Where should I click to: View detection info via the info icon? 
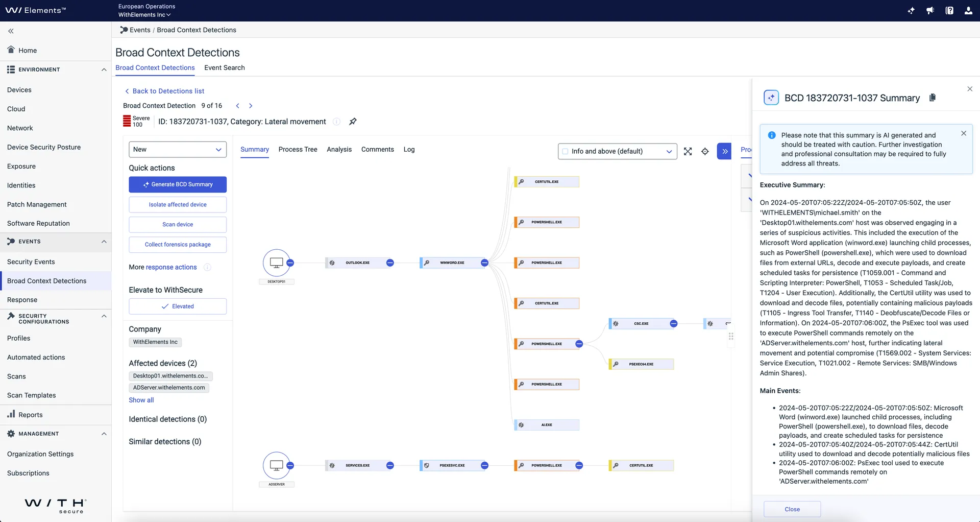(336, 122)
